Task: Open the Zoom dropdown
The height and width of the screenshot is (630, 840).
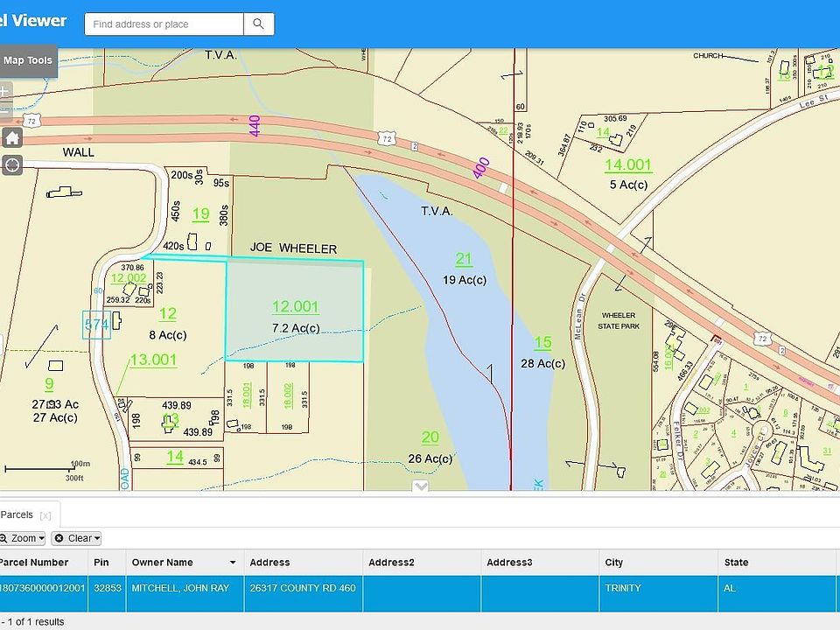Action: (x=23, y=538)
